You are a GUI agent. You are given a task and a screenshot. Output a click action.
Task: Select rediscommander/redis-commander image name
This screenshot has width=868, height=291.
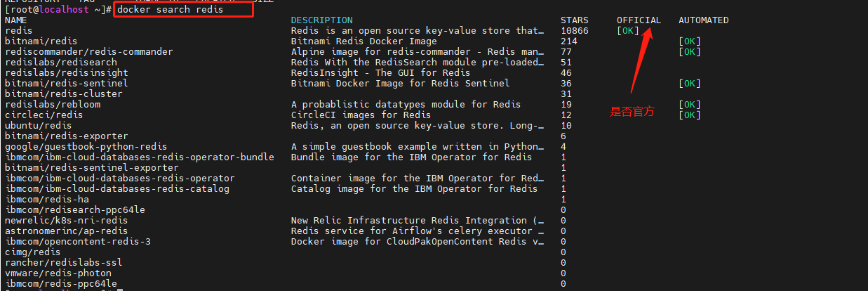[88, 52]
